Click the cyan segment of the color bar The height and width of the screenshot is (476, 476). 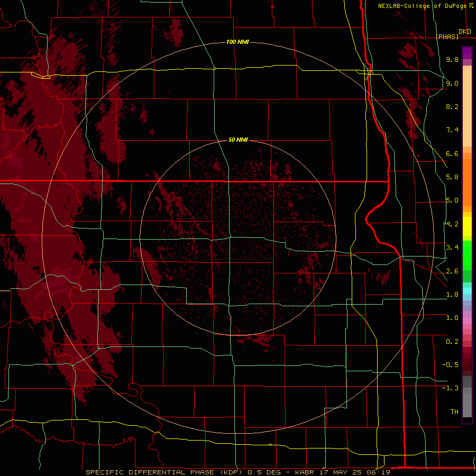(467, 291)
